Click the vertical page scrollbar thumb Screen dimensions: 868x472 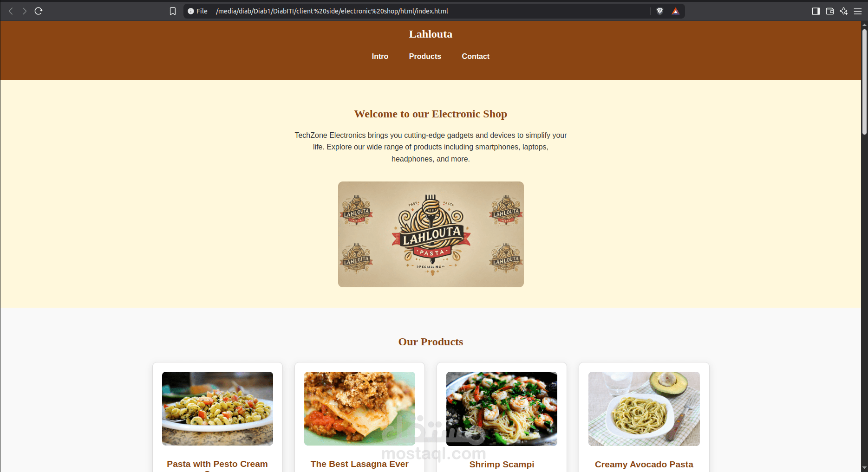coord(864,82)
